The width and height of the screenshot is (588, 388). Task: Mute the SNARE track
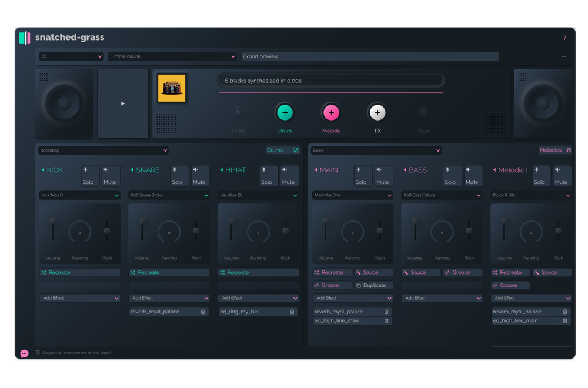tap(199, 175)
